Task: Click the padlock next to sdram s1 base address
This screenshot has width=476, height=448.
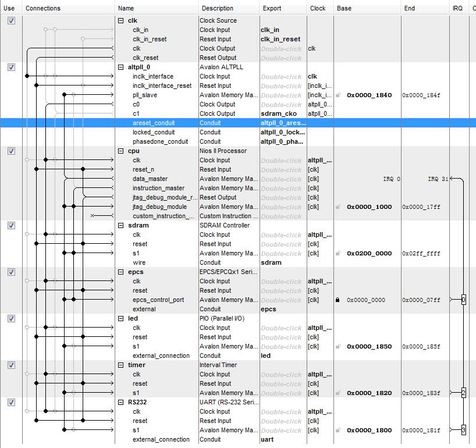Action: tap(338, 254)
